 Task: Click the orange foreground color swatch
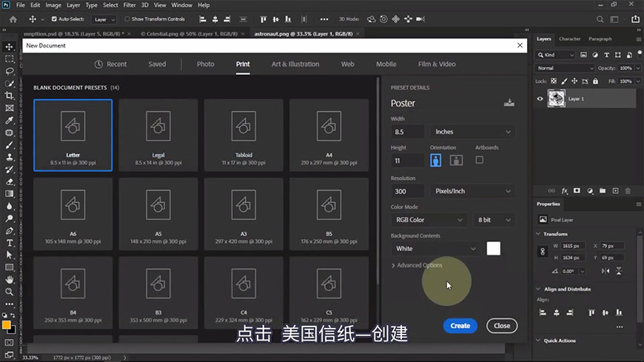click(x=6, y=325)
